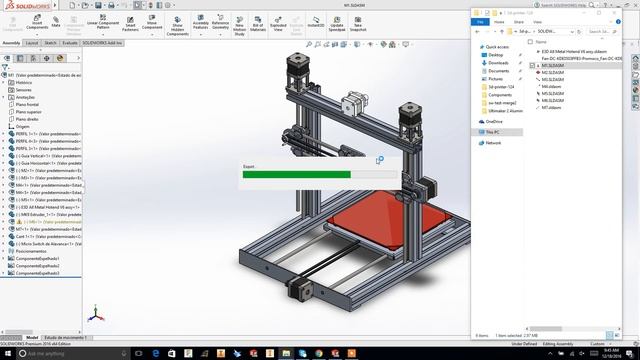Click the Open file icon

tap(85, 5)
